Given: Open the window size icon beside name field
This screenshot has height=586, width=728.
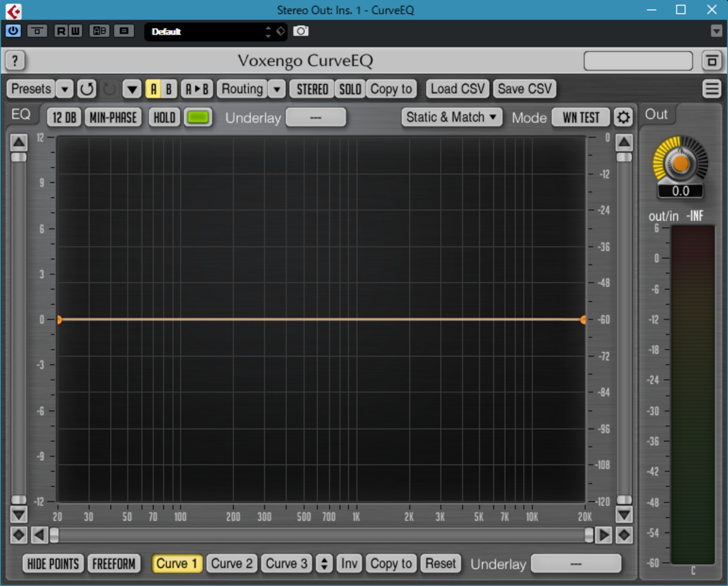Looking at the screenshot, I should [712, 61].
